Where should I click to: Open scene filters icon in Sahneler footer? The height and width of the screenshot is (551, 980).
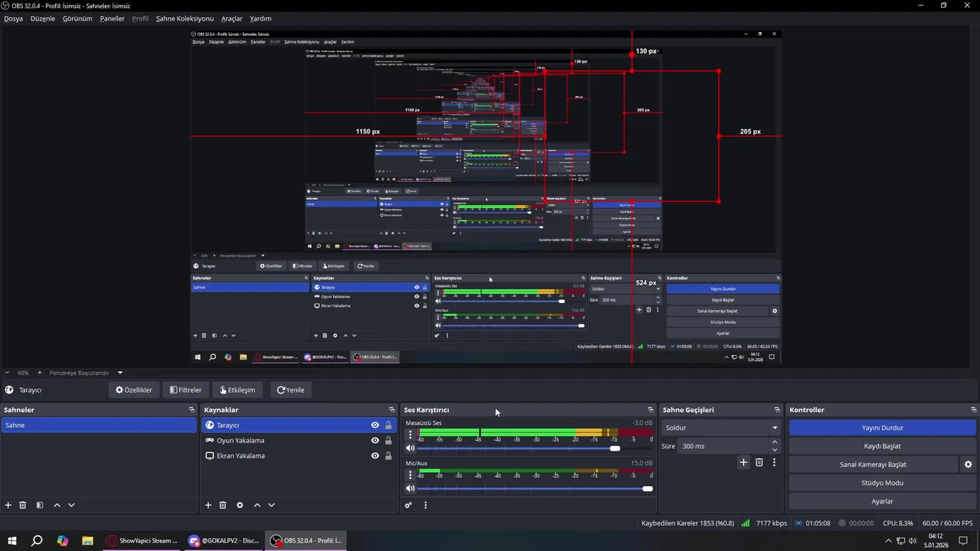click(x=40, y=505)
